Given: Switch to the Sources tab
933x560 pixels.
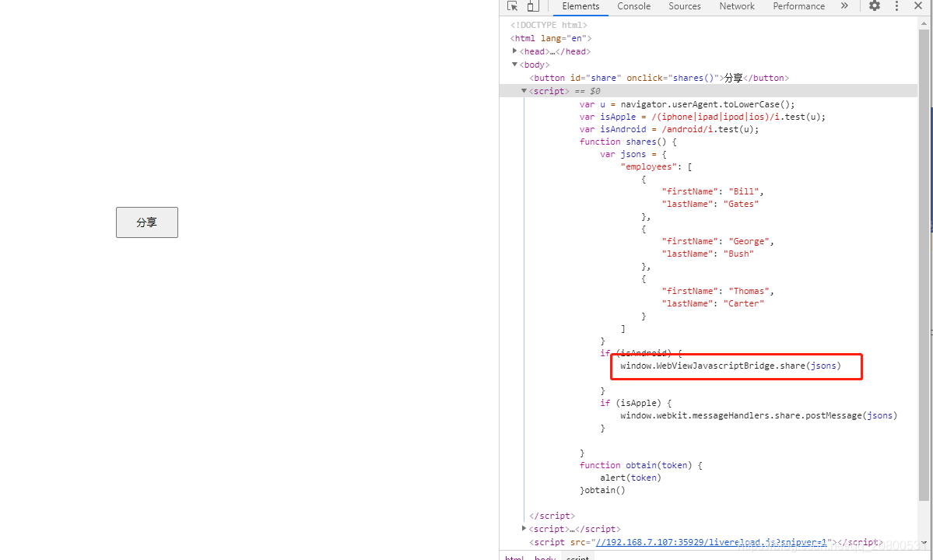Looking at the screenshot, I should click(685, 6).
